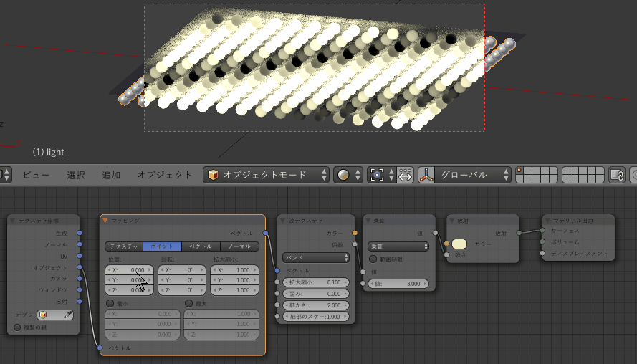Click the ノーマル output socket on texture coordinate node

[x=80, y=244]
